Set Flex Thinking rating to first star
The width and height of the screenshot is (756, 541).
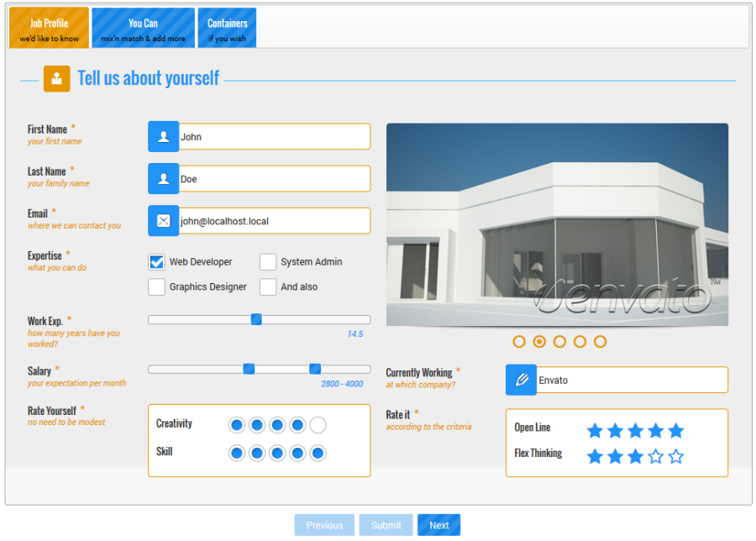click(595, 457)
